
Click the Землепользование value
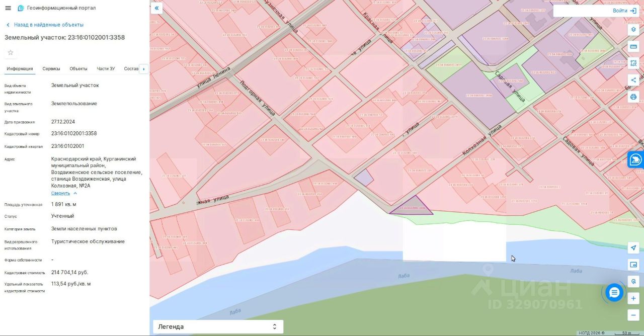pyautogui.click(x=74, y=104)
